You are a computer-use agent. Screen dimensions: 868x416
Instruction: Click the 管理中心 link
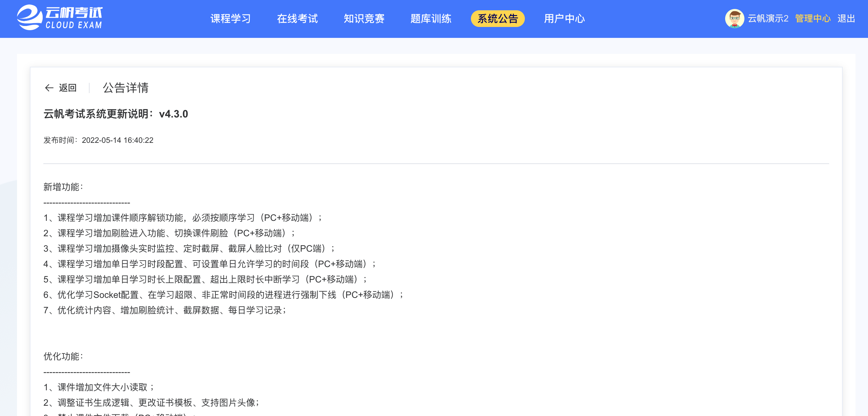click(813, 19)
